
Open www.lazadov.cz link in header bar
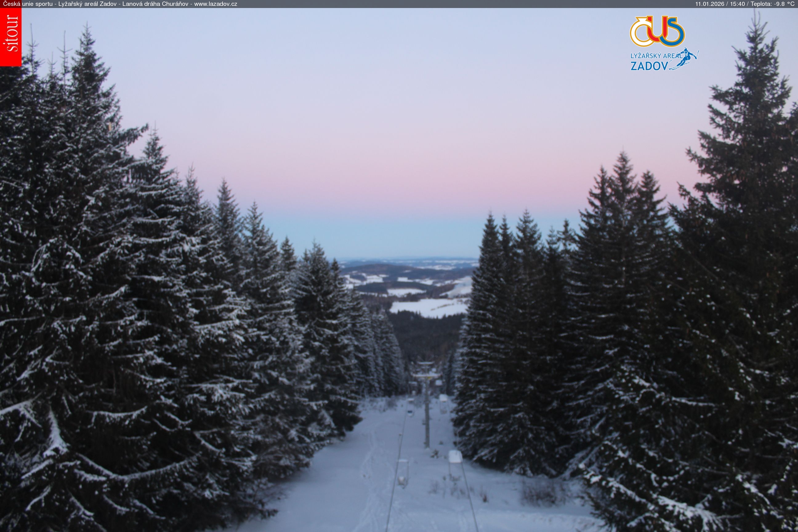[216, 4]
